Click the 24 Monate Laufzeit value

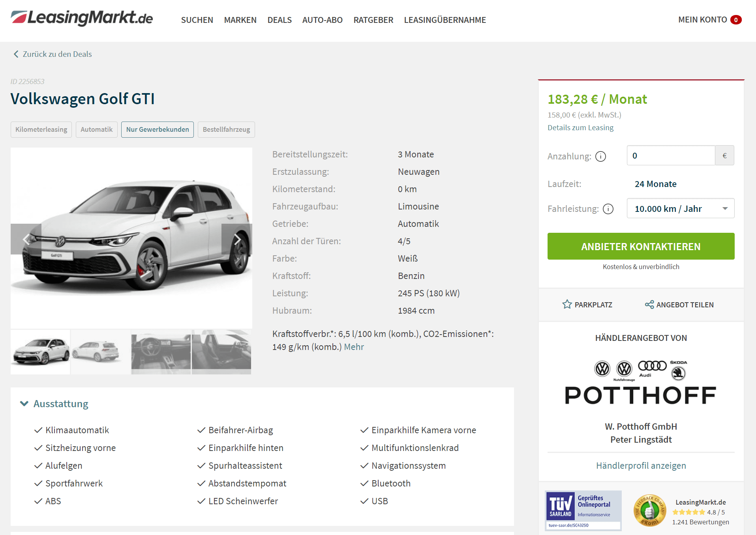point(655,184)
